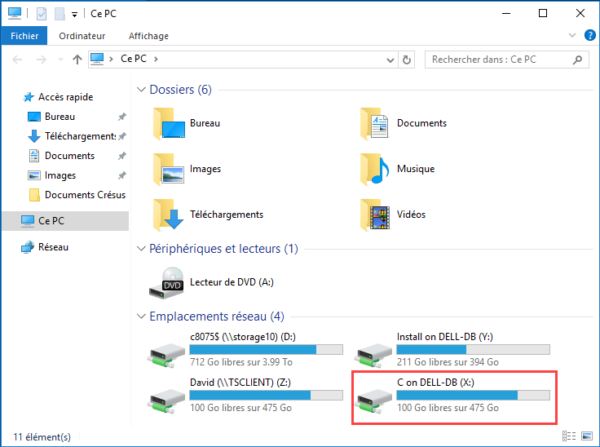This screenshot has height=447, width=600.
Task: Click the Properties quick access toolbar icon
Action: [41, 14]
